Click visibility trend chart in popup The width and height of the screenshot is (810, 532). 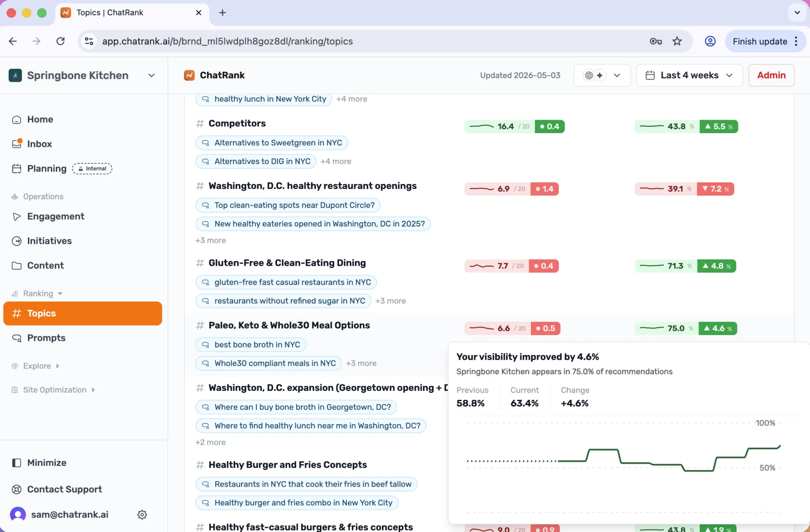click(624, 468)
